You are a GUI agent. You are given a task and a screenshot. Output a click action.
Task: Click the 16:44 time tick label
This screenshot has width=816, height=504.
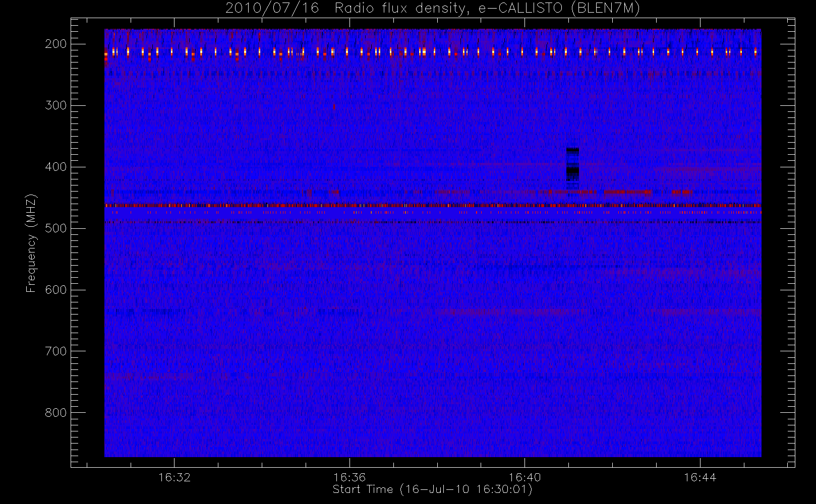(x=700, y=477)
